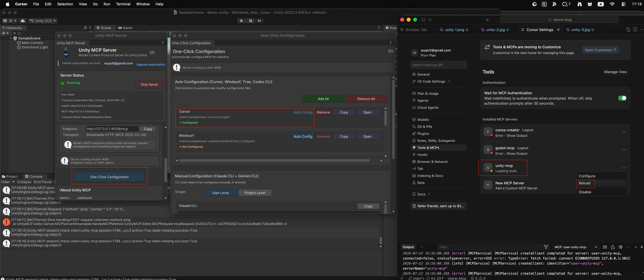
Task: Click Open Customize button
Action: point(600,50)
